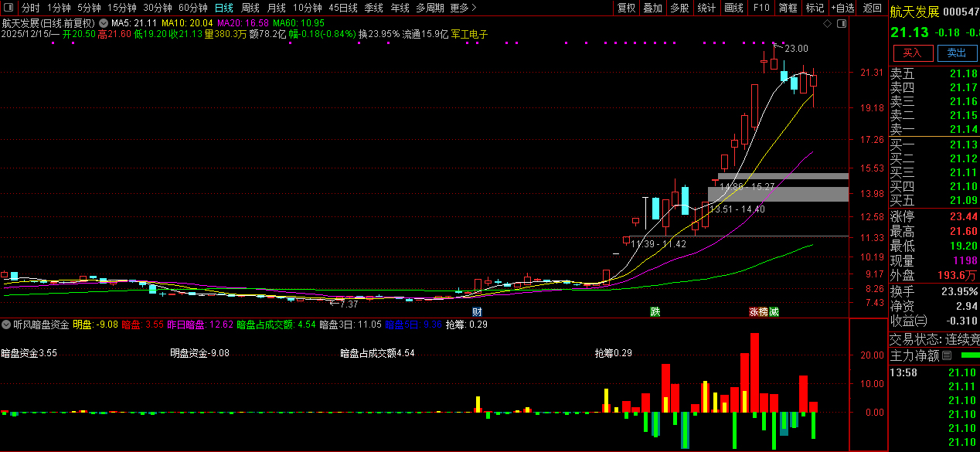980x452 pixels.
Task: Expand the 更多 periods menu
Action: [x=463, y=8]
